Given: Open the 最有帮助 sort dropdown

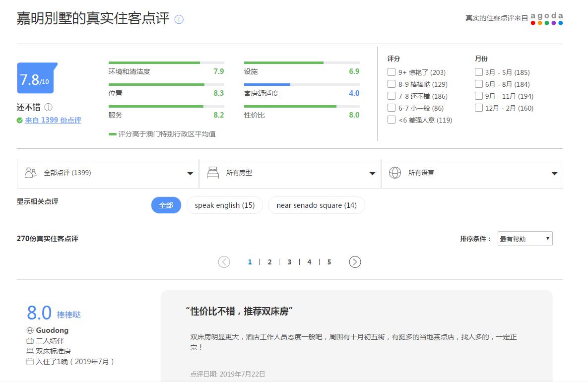Looking at the screenshot, I should coord(525,239).
